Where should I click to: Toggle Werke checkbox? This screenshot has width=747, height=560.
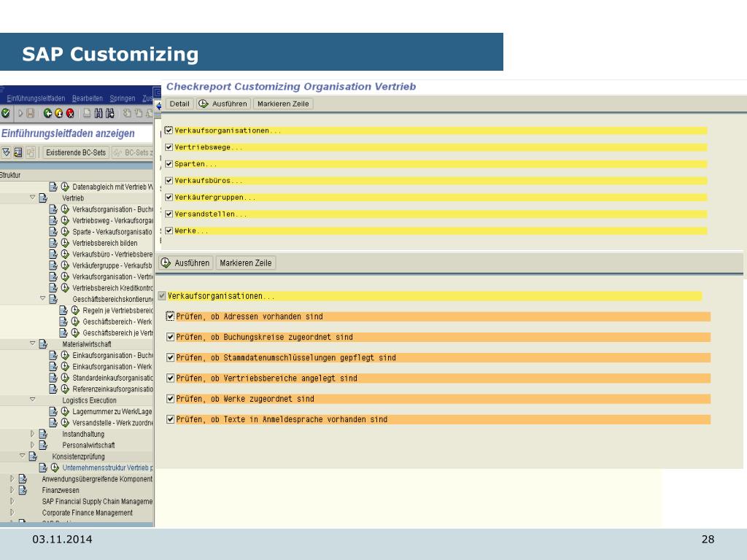click(x=169, y=230)
